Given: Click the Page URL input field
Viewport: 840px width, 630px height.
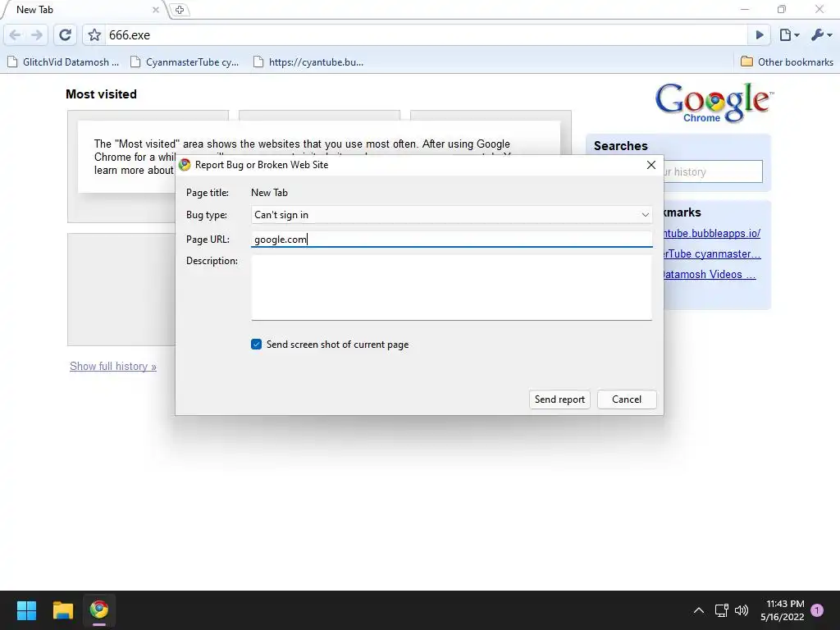Looking at the screenshot, I should [452, 239].
